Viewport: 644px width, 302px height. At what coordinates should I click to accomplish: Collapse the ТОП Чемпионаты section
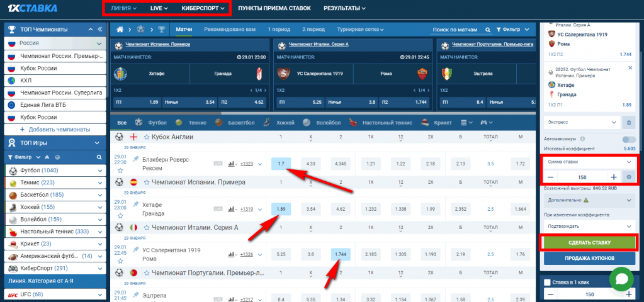(91, 30)
